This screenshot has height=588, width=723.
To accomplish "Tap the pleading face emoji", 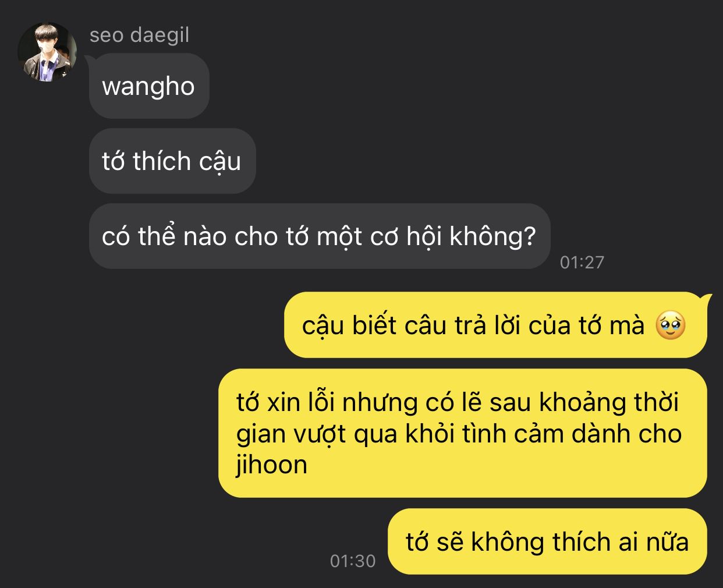I will (x=670, y=325).
